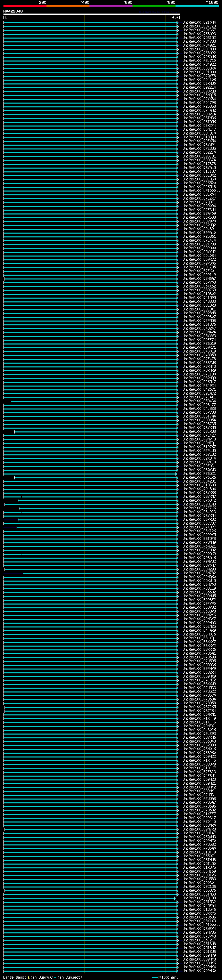Click the UniRef100_B6HI59 hit label
Screen dimensions: 222x980
pyautogui.click(x=199, y=871)
